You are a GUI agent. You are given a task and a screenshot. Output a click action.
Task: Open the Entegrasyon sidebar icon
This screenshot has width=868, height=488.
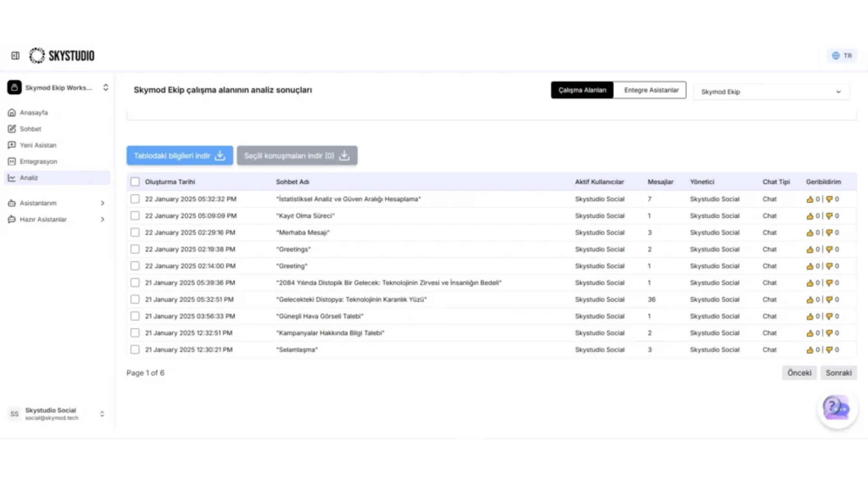click(x=12, y=161)
